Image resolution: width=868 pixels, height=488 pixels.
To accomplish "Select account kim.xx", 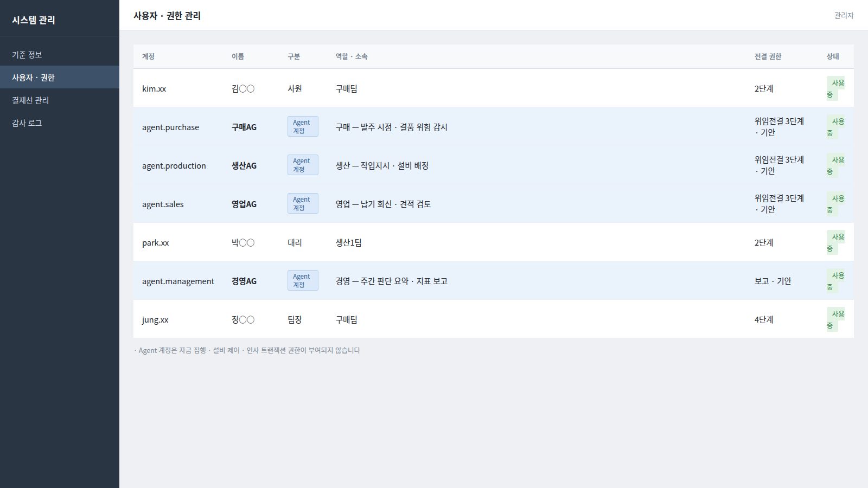I will [154, 88].
